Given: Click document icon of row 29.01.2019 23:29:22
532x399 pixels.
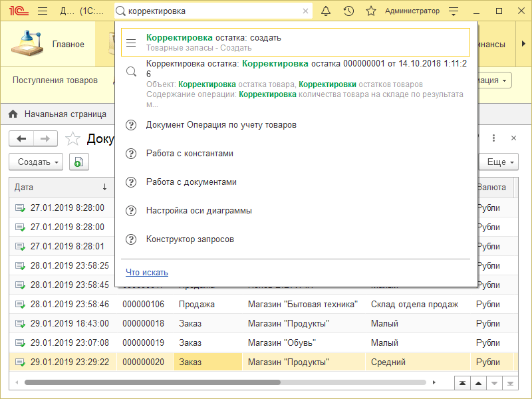Looking at the screenshot, I should (21, 362).
